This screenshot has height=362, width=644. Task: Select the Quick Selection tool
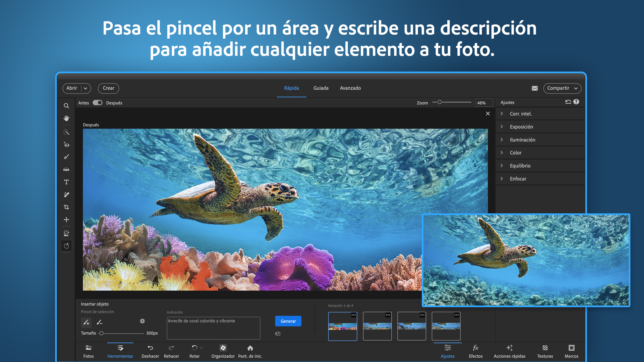click(66, 132)
